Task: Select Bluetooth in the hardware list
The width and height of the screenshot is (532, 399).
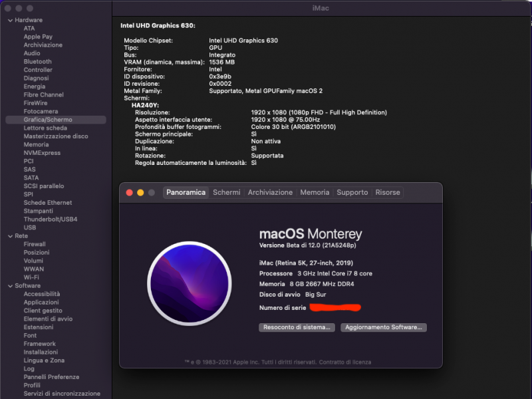Action: point(37,62)
